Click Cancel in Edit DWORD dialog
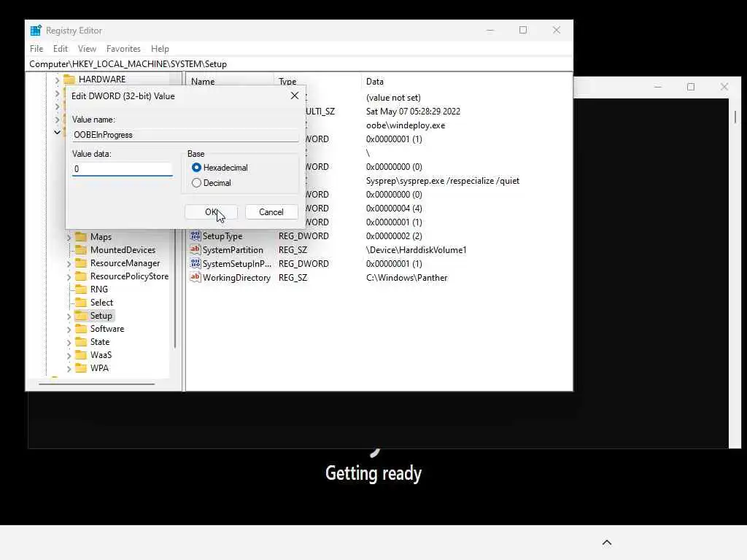 point(271,212)
